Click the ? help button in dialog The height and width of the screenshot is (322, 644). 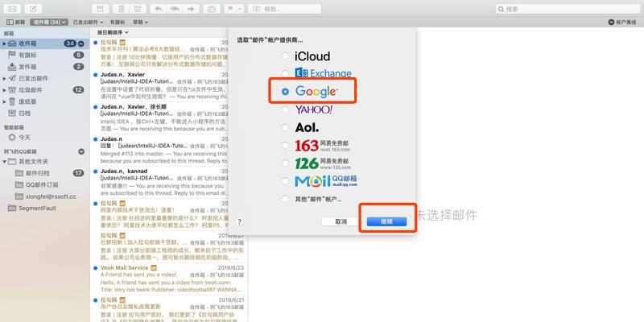pyautogui.click(x=239, y=222)
